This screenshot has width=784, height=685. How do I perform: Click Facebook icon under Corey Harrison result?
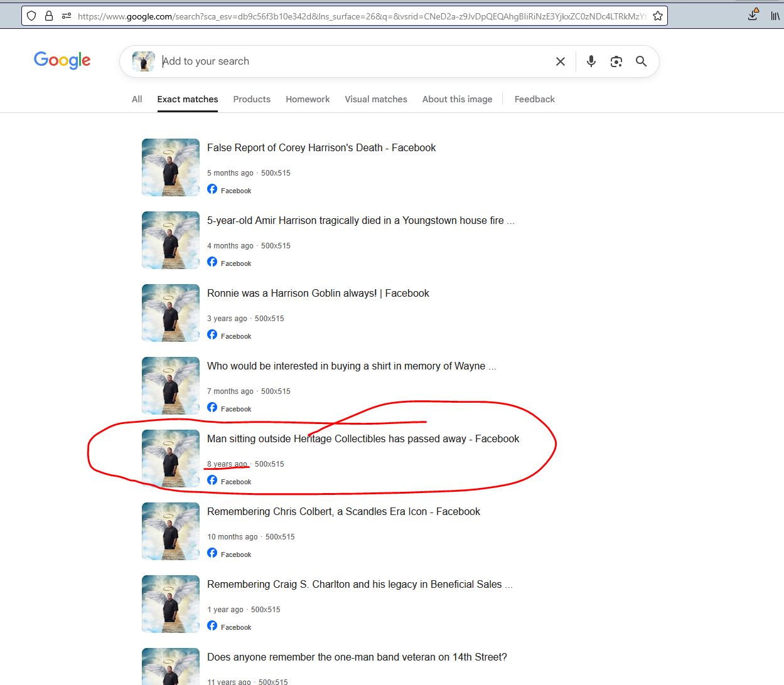pos(212,189)
